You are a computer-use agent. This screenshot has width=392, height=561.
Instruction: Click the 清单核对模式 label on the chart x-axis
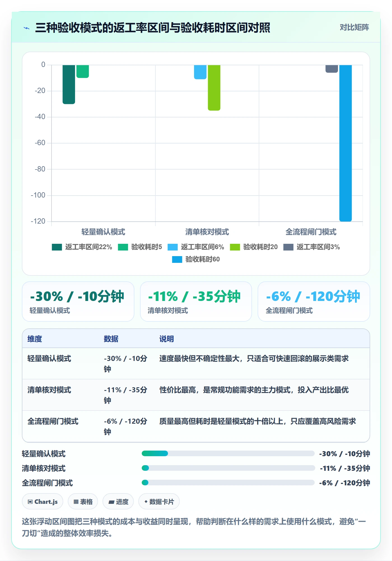(207, 232)
